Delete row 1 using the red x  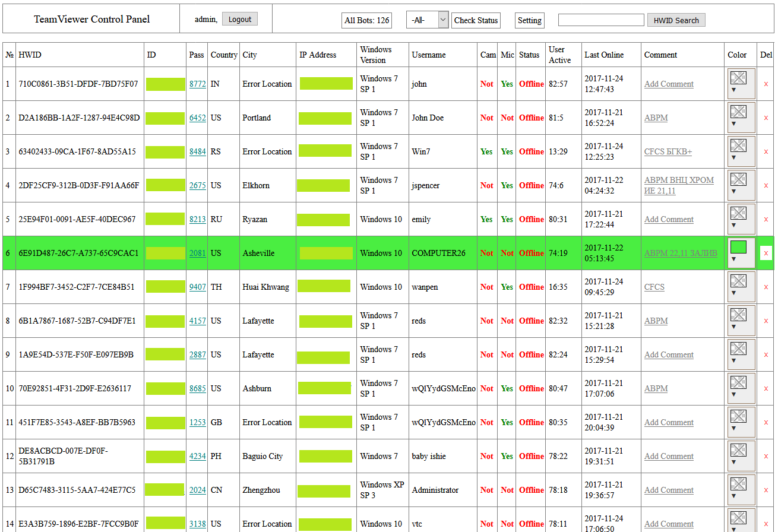[766, 84]
